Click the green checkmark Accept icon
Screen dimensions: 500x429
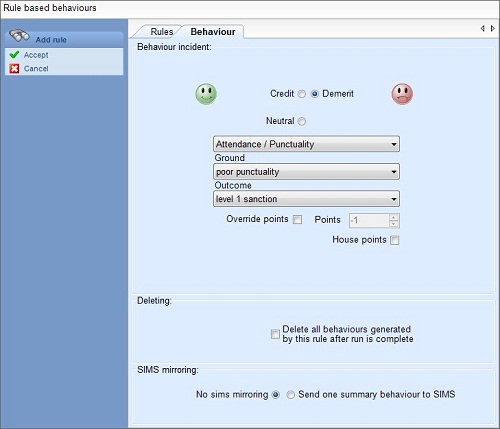14,55
